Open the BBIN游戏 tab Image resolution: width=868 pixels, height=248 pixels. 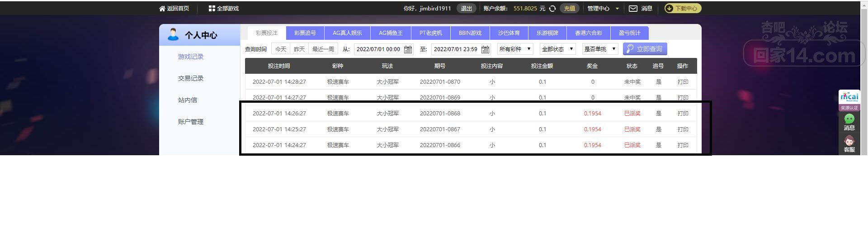click(x=470, y=33)
